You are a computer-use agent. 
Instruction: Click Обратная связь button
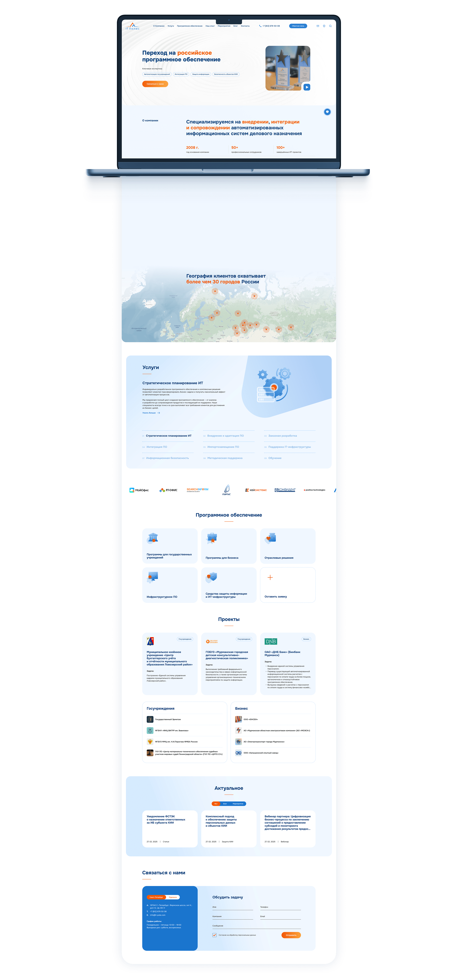[298, 26]
